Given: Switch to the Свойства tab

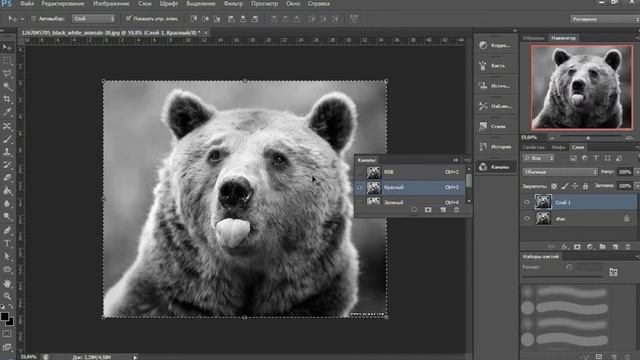Looking at the screenshot, I should click(x=534, y=147).
